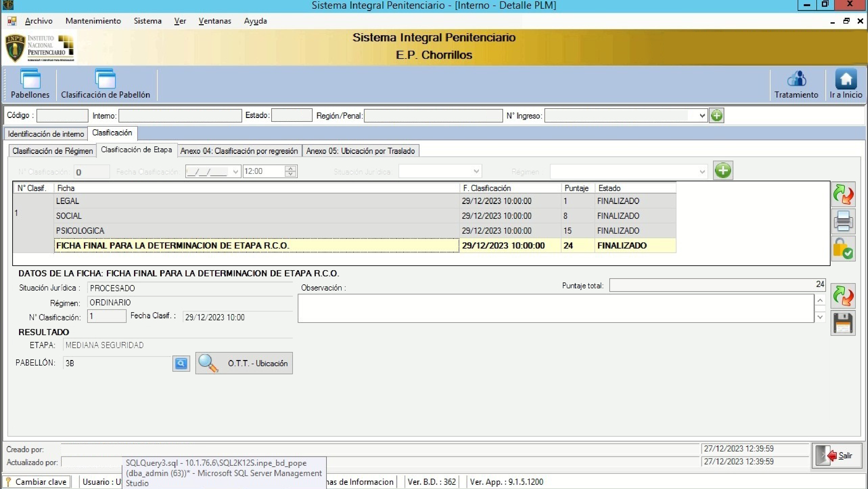Expand the Situación Jurídica dropdown
The height and width of the screenshot is (489, 868).
[476, 171]
